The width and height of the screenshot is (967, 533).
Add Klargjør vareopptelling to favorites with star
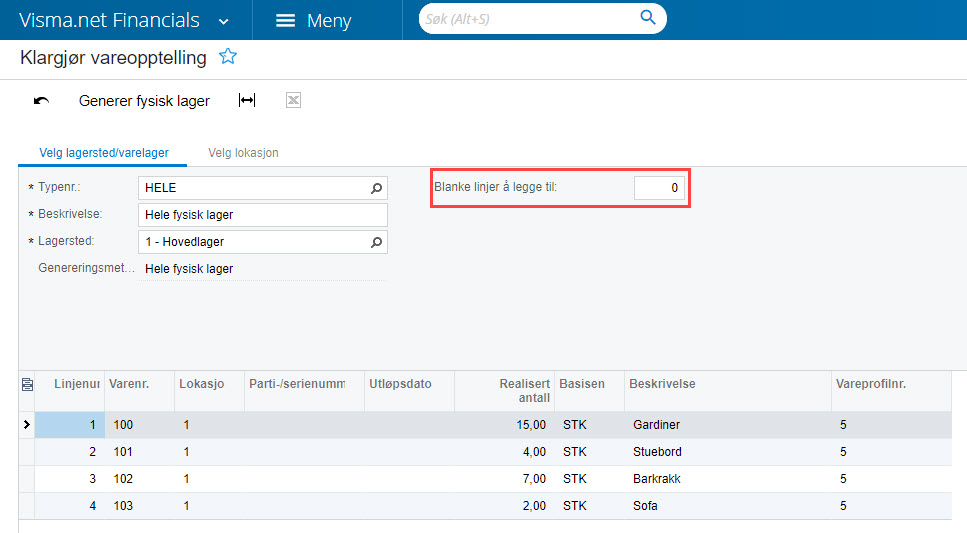point(228,57)
